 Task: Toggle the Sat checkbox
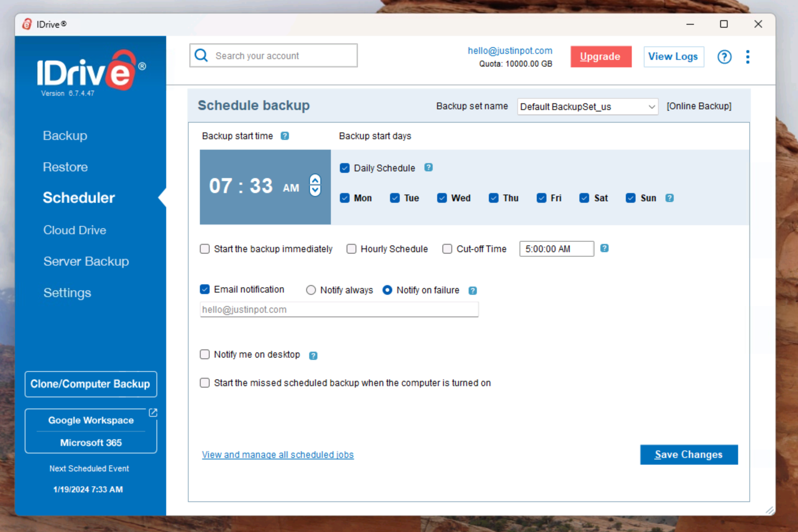[x=584, y=198]
